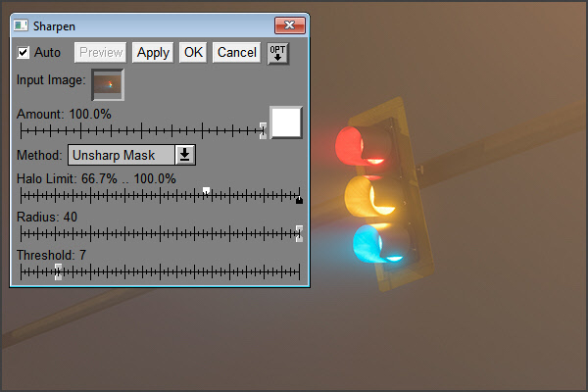Click the Halo Limit upper black handle

click(x=299, y=200)
